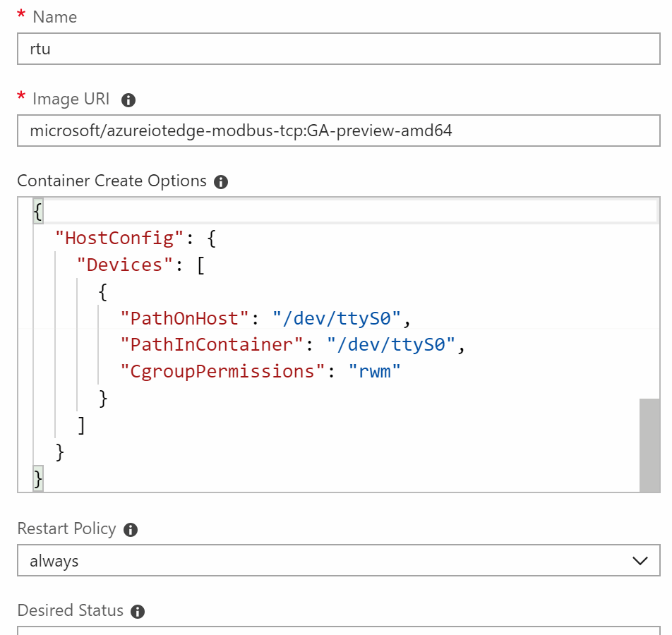
Task: Click the Desired Status info icon
Action: [138, 612]
